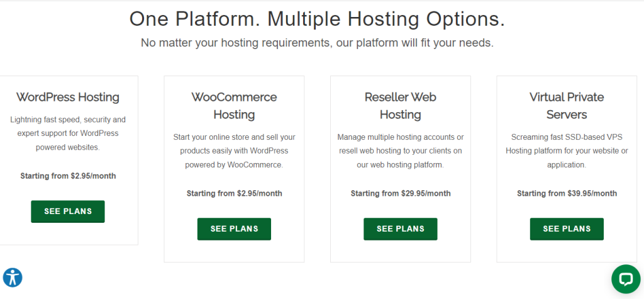Image resolution: width=644 pixels, height=299 pixels.
Task: Click the 'Start your online store' description
Action: pyautogui.click(x=234, y=151)
